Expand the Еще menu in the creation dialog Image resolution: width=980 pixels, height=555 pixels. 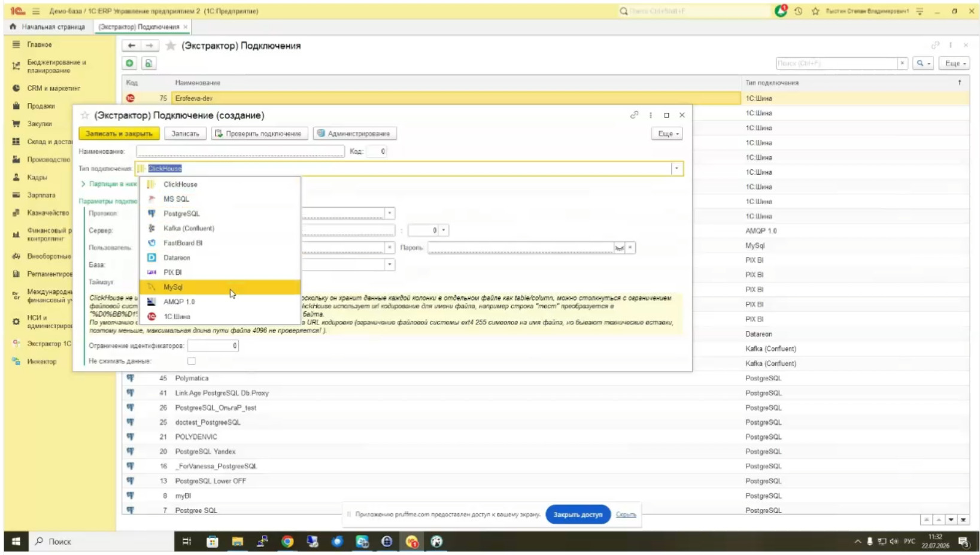667,134
